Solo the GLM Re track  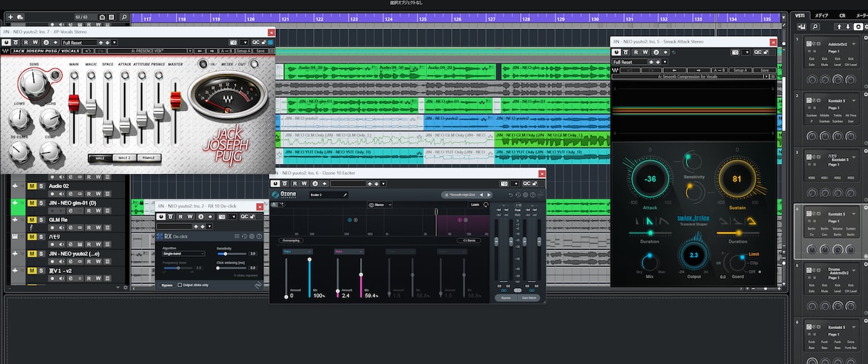(41, 220)
